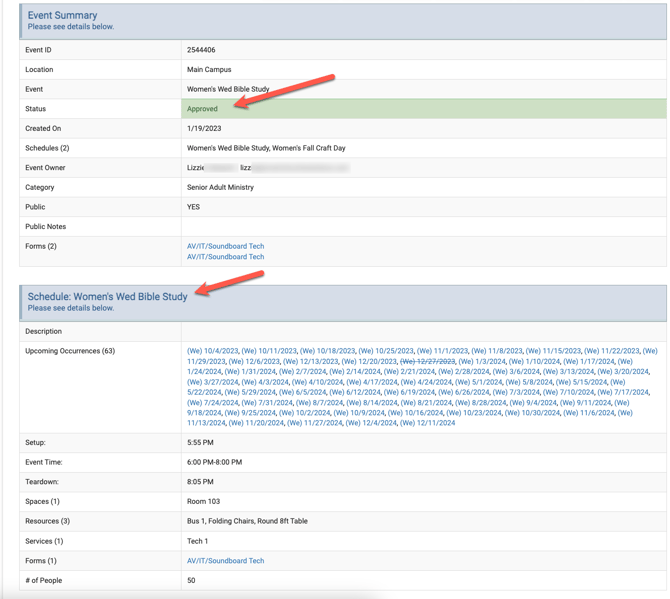The height and width of the screenshot is (599, 670).
Task: Open second AV/IT/Soundboard Tech form in Event Summary
Action: pos(225,257)
